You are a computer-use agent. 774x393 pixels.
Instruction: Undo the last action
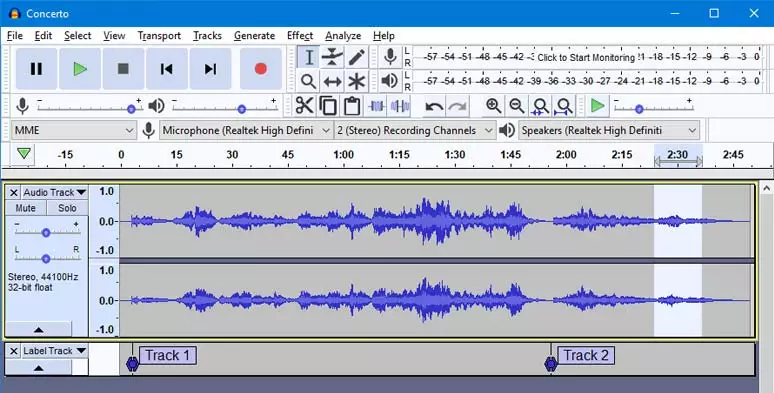click(x=434, y=106)
